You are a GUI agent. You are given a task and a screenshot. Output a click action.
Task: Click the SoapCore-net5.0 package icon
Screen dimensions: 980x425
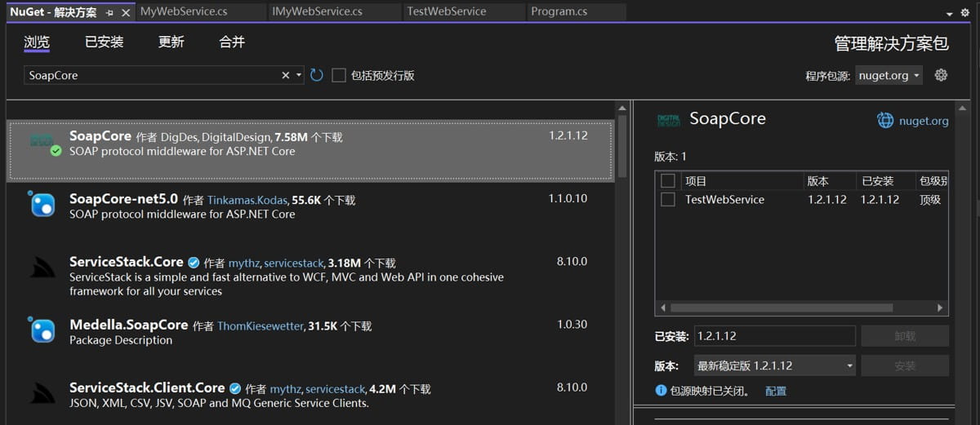click(x=42, y=204)
